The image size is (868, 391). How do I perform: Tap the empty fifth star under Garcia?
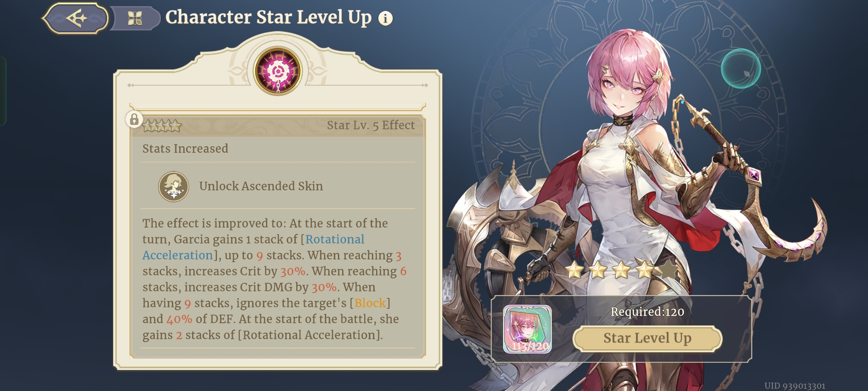[x=669, y=270]
